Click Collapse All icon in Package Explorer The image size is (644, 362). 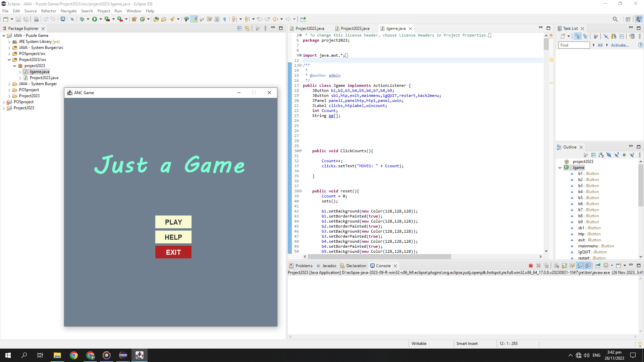[239, 28]
